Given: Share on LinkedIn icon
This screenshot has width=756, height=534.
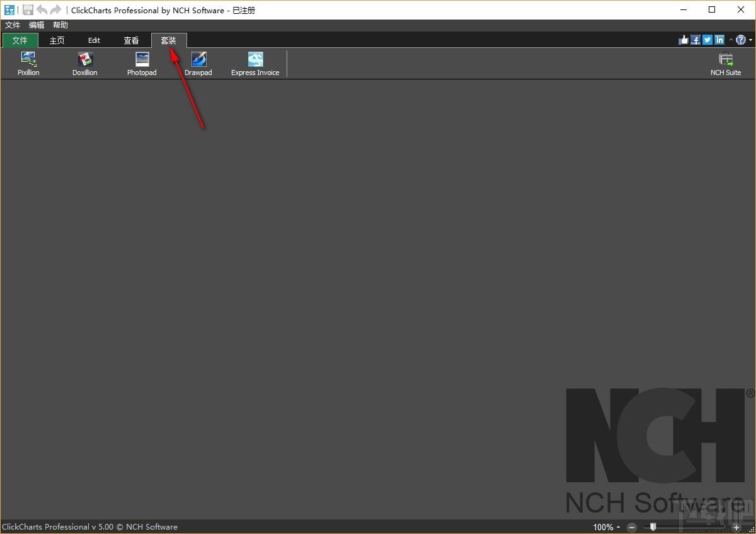Looking at the screenshot, I should tap(719, 40).
